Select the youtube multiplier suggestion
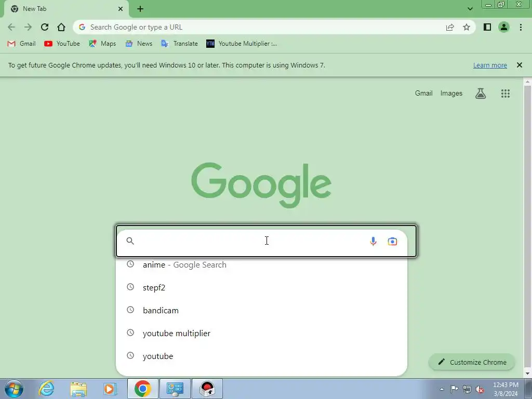Screen dimensions: 532x399 coord(261,333)
